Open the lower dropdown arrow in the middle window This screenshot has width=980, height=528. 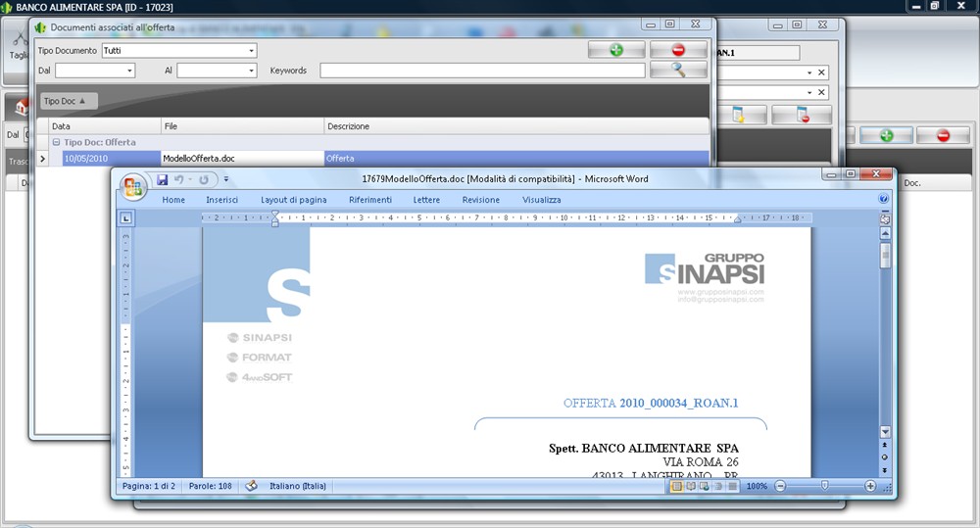tap(809, 92)
